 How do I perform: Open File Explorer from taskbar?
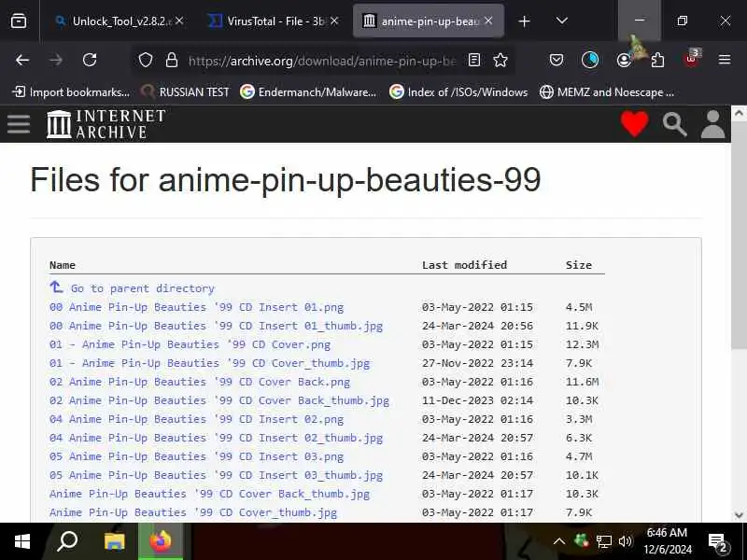pos(114,541)
